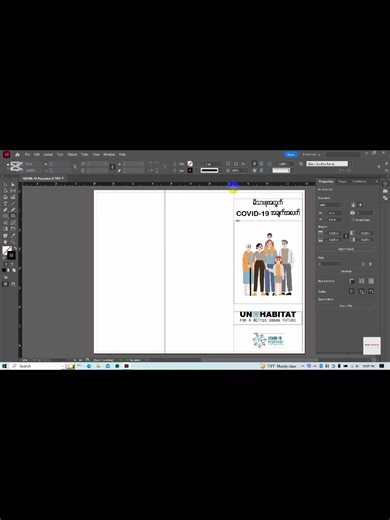Select the Type tool
The height and width of the screenshot is (520, 390).
click(x=5, y=204)
